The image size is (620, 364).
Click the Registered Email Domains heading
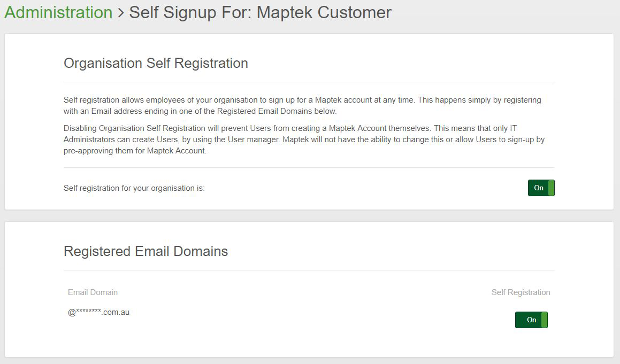point(146,251)
